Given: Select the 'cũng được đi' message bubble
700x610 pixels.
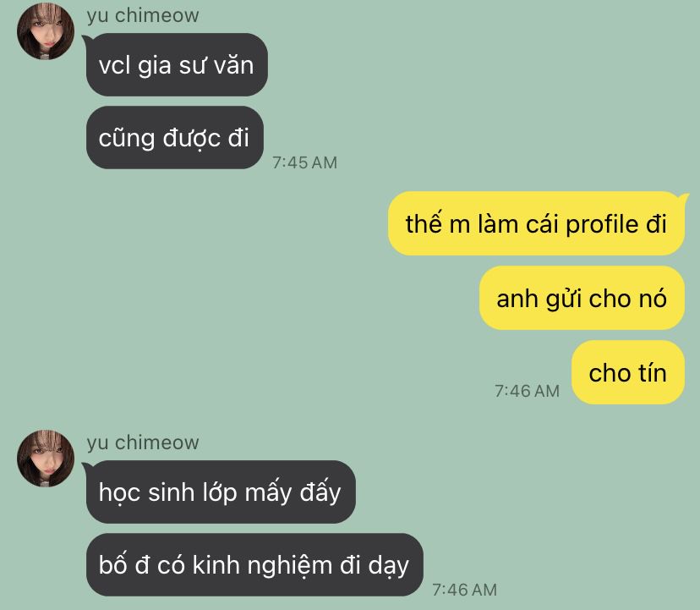Looking at the screenshot, I should (174, 138).
